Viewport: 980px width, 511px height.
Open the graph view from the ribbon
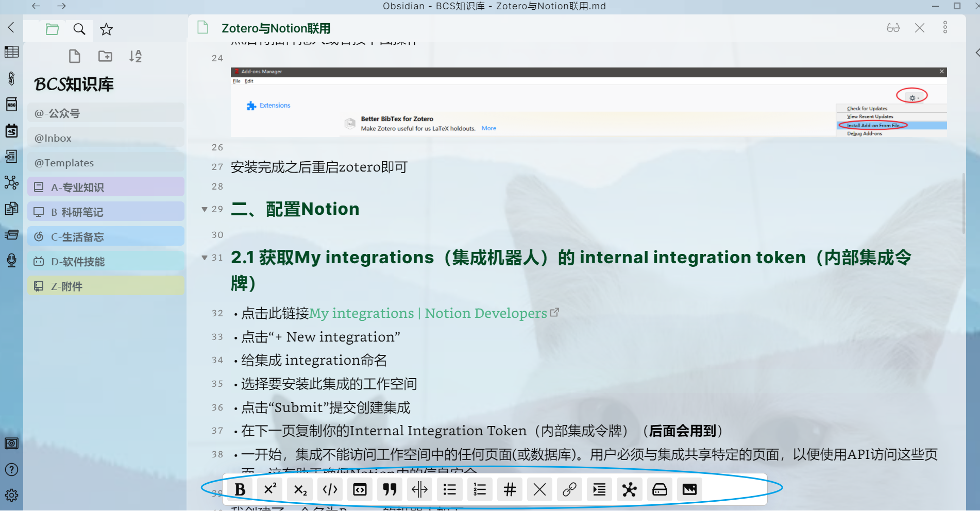11,182
